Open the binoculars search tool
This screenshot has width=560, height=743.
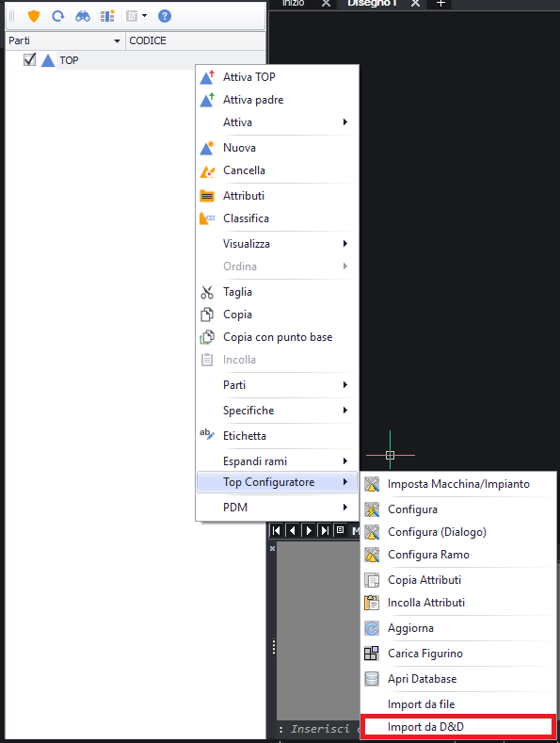point(83,17)
